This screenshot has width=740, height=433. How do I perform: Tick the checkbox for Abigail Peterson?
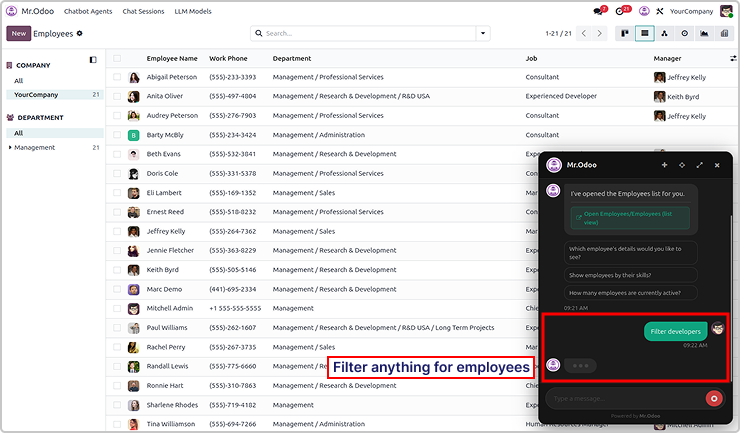(117, 77)
